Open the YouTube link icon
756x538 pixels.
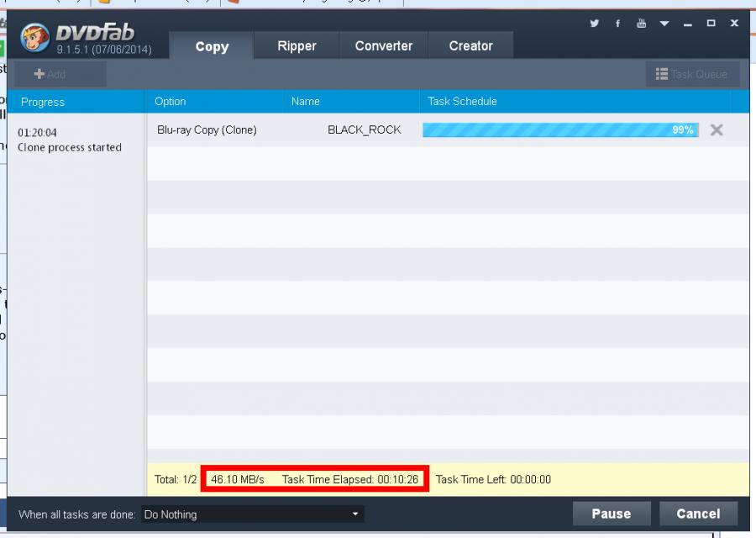pos(642,24)
